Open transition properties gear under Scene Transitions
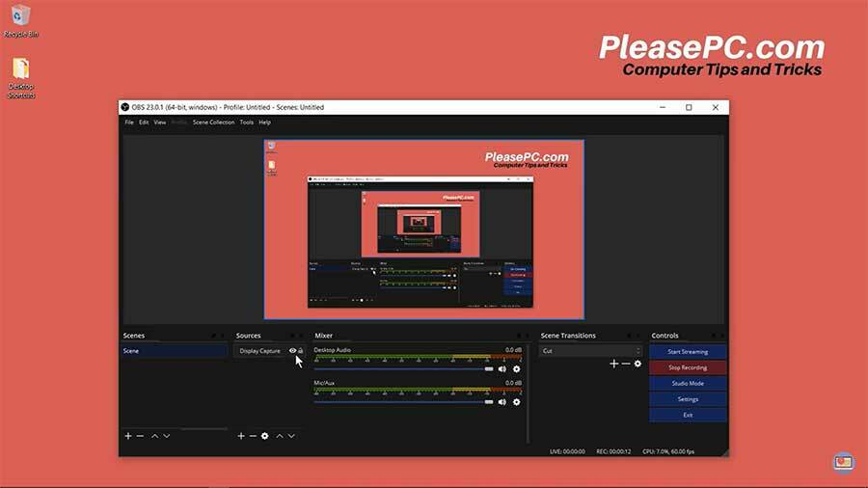The height and width of the screenshot is (488, 868). click(x=637, y=364)
